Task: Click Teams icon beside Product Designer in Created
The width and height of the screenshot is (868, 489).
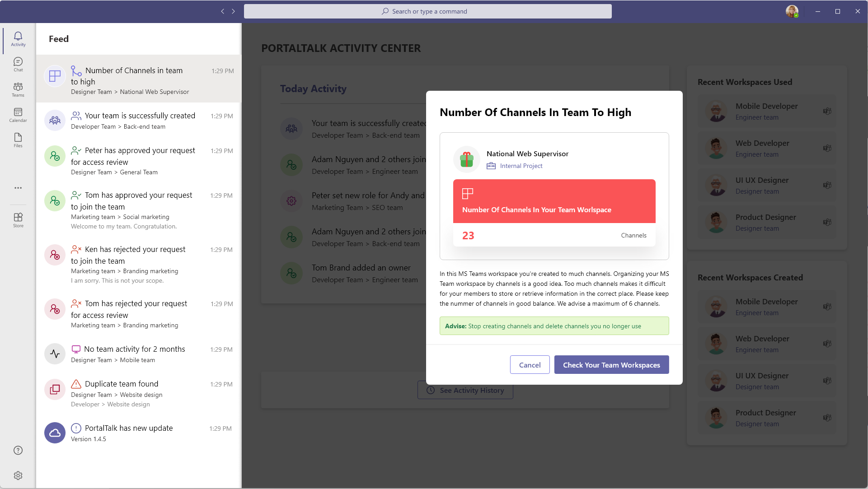Action: pyautogui.click(x=827, y=418)
